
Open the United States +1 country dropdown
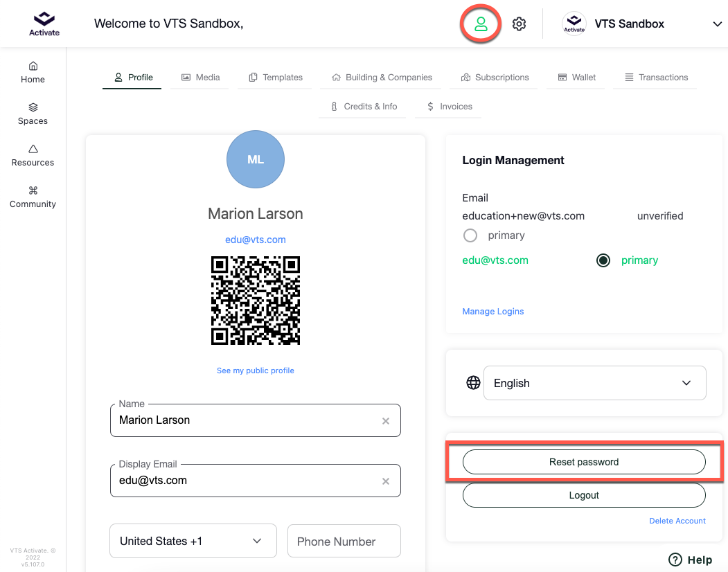click(x=193, y=541)
